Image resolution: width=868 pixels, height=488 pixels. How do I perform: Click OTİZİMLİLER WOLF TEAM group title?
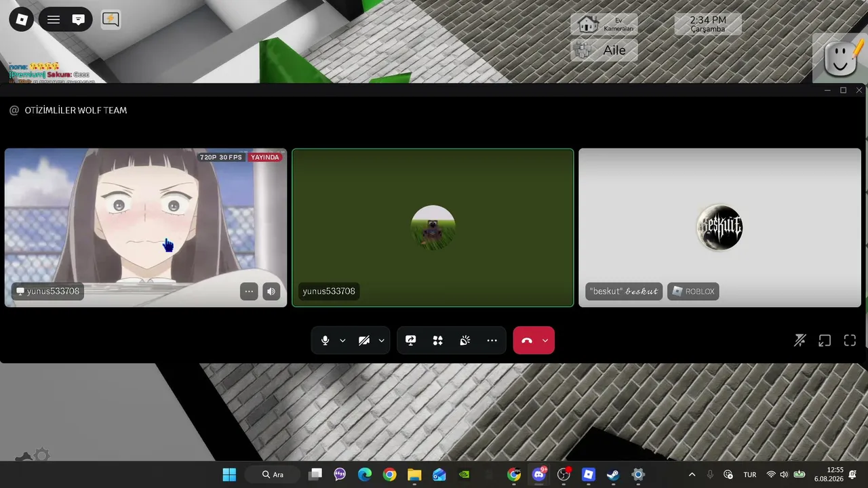pos(76,110)
